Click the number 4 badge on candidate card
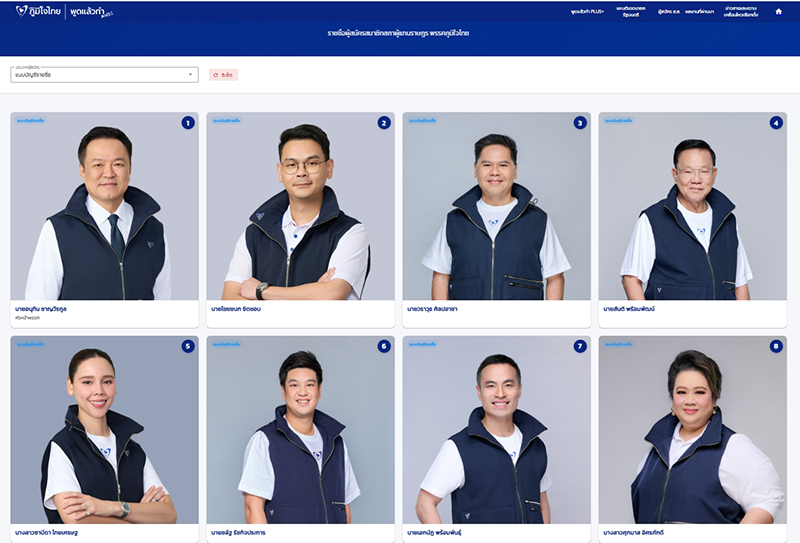Image resolution: width=800 pixels, height=543 pixels. pyautogui.click(x=776, y=123)
